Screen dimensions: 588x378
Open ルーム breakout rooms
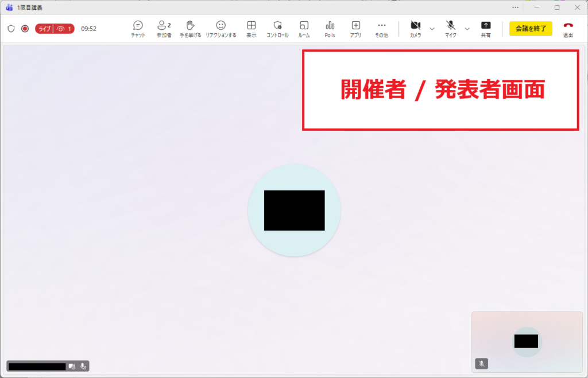[304, 29]
